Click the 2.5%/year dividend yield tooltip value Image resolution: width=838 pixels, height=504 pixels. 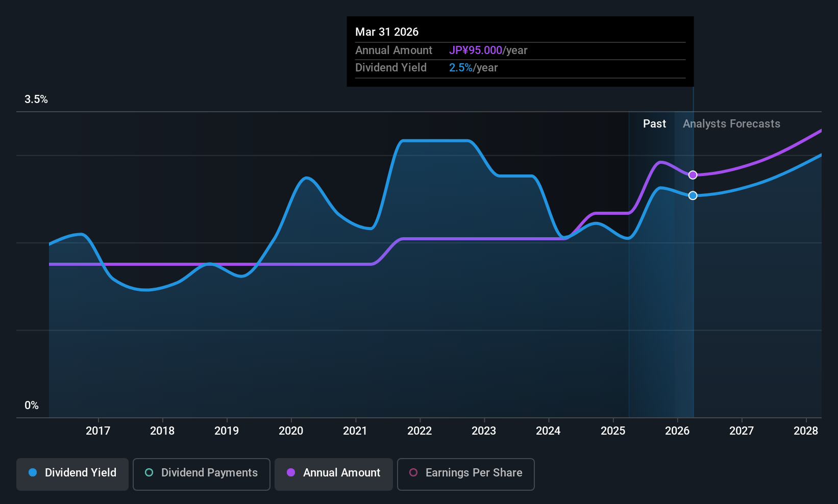(473, 68)
